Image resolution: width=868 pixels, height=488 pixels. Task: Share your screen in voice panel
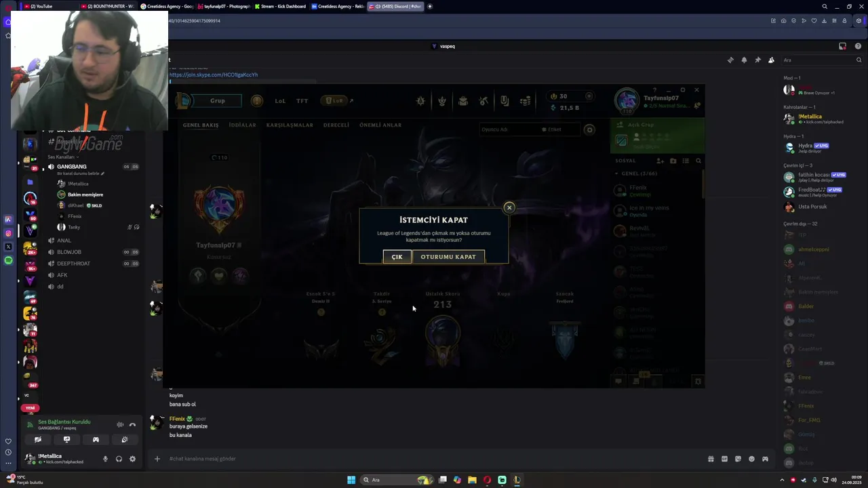(x=66, y=440)
